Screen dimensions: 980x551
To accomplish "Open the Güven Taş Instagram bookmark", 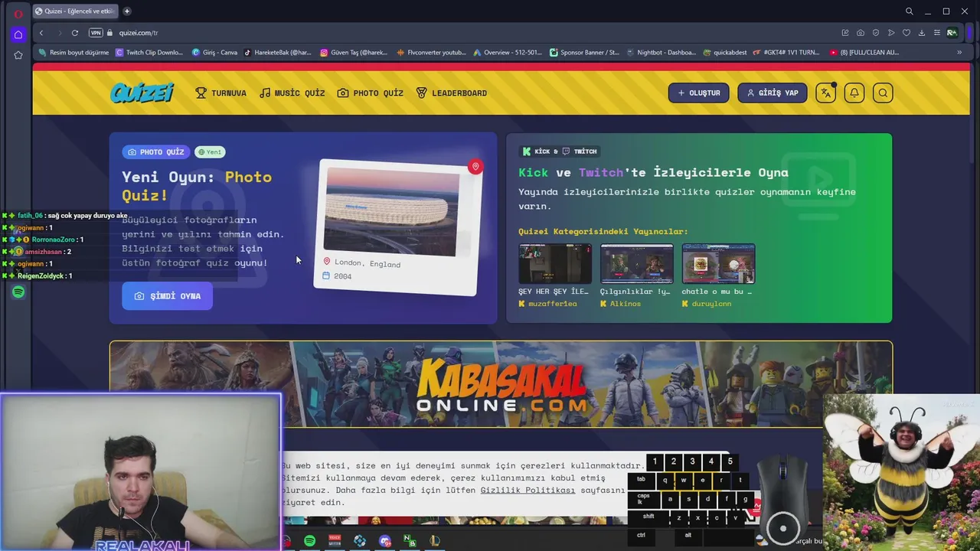I will [354, 52].
